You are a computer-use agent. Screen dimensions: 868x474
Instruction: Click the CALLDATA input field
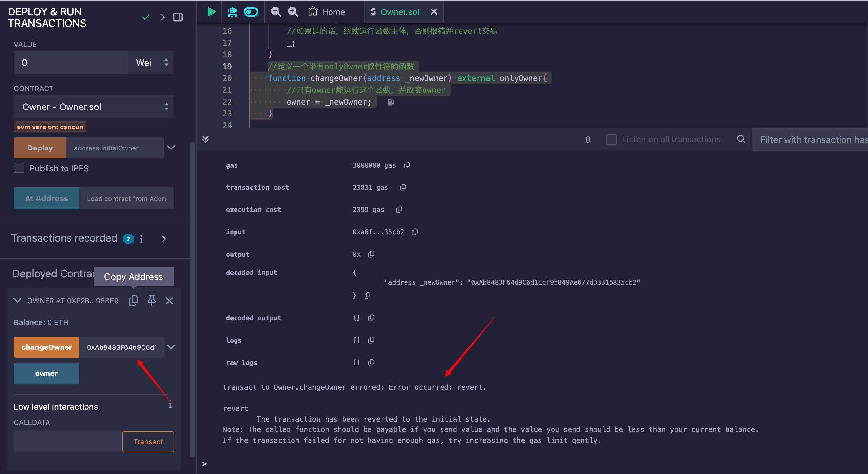68,442
